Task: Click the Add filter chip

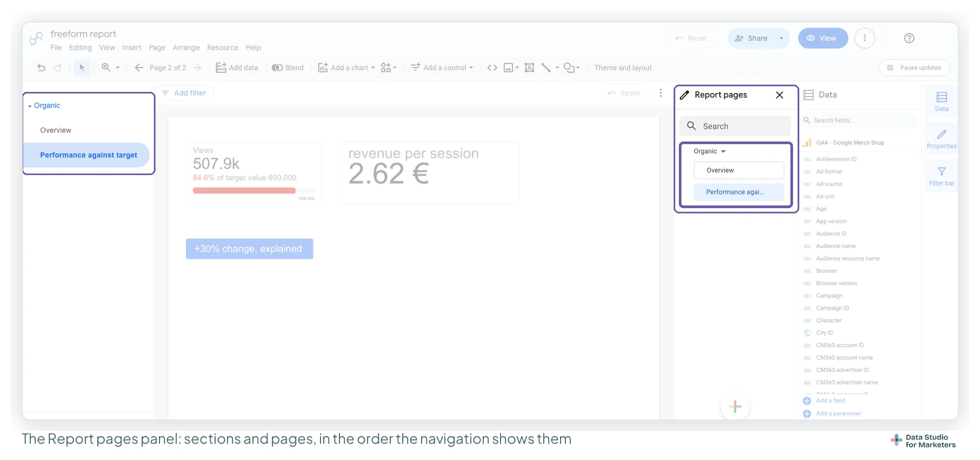Action: (184, 93)
